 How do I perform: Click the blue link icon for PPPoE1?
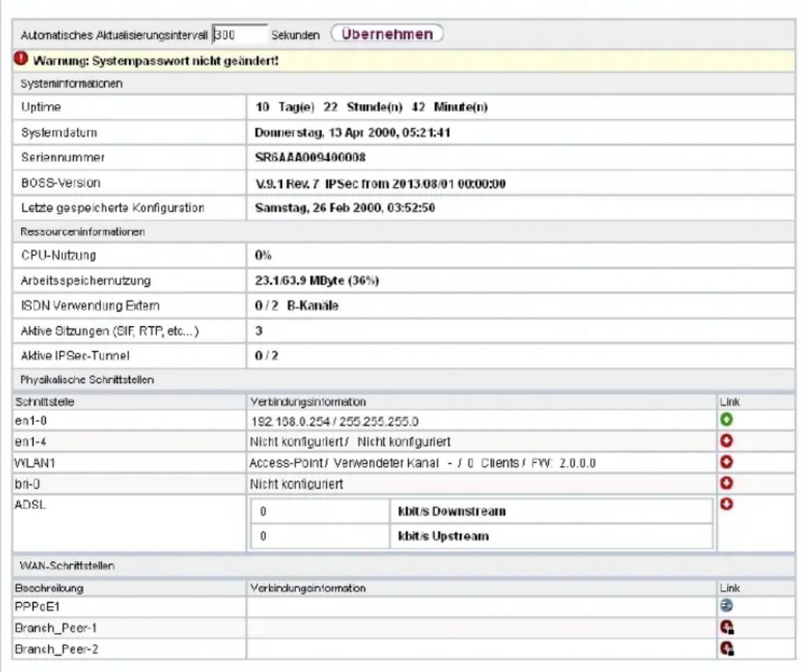coord(726,606)
